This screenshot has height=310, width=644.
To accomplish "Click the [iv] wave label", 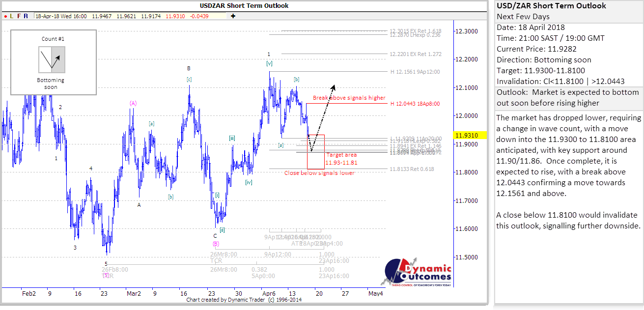I will [249, 182].
